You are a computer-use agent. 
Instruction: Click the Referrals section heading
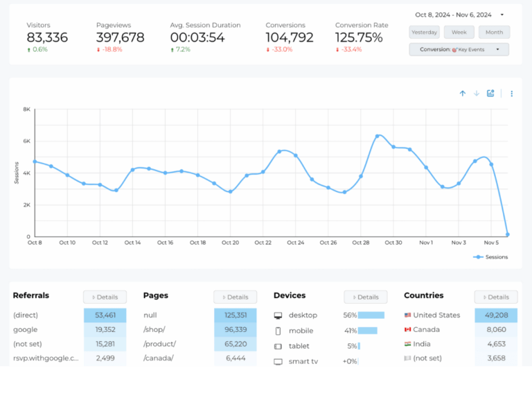(31, 295)
